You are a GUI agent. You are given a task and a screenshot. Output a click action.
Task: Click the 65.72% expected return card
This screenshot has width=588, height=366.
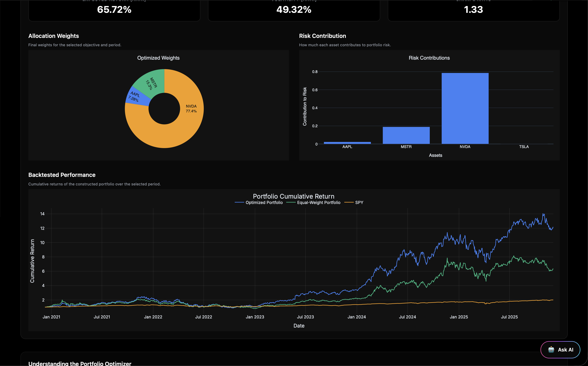[x=114, y=10]
